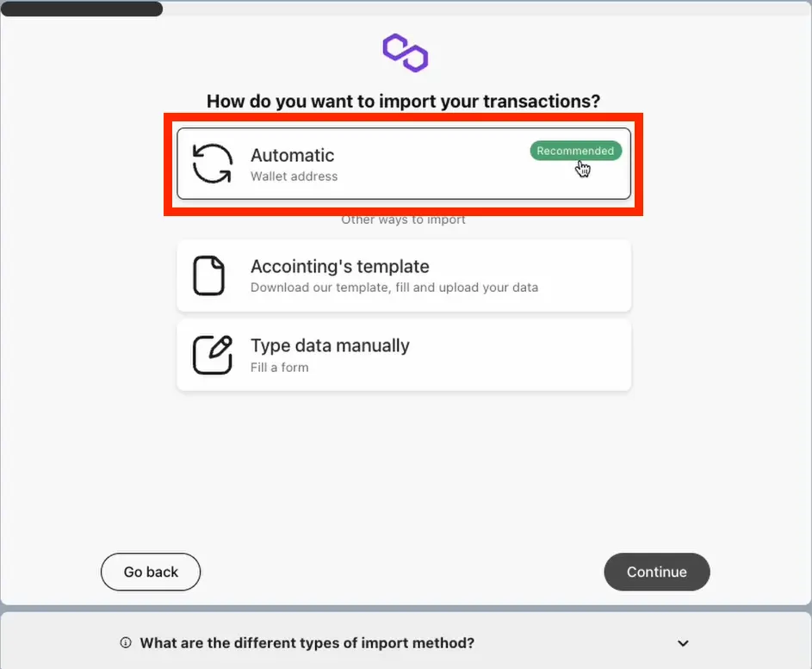Click the "Other ways to import" label
This screenshot has width=812, height=669.
click(403, 220)
